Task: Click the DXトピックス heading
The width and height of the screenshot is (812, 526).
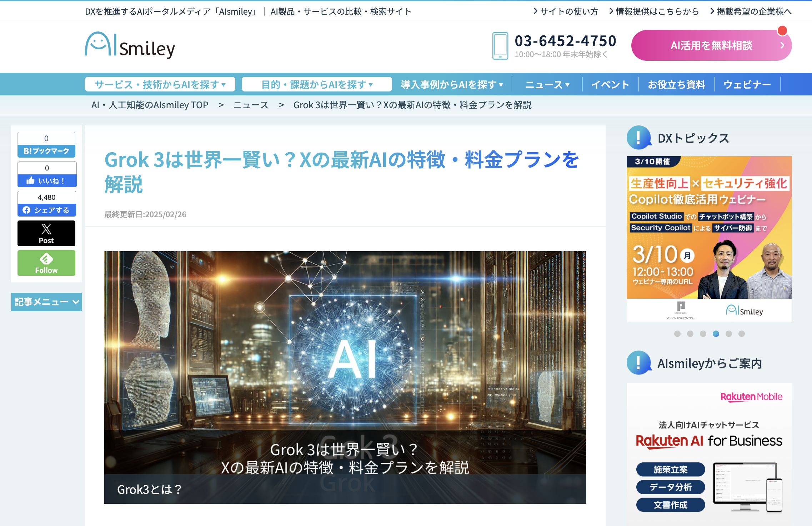Action: 693,138
